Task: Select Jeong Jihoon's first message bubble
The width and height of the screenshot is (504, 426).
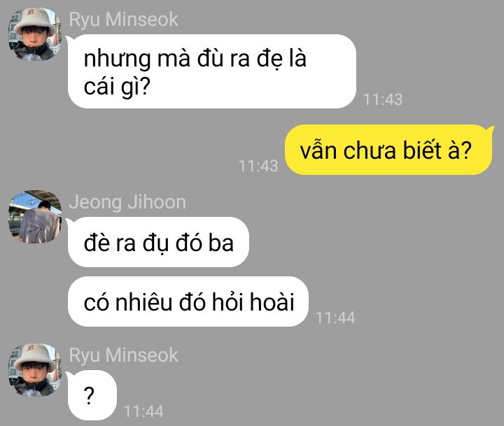Action: click(x=158, y=242)
